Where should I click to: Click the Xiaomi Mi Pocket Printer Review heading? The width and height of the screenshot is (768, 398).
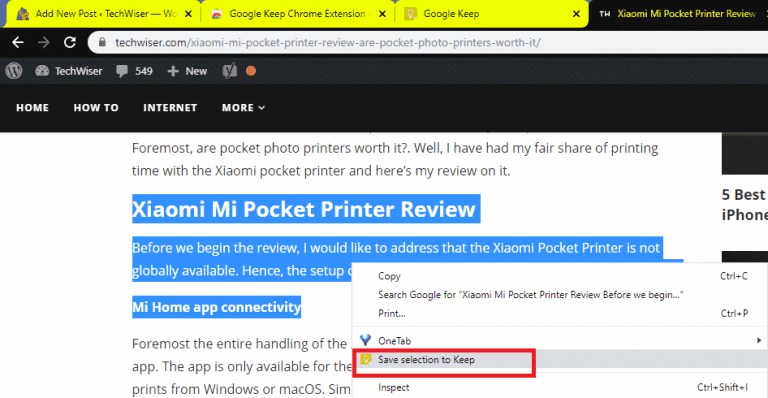[x=304, y=209]
